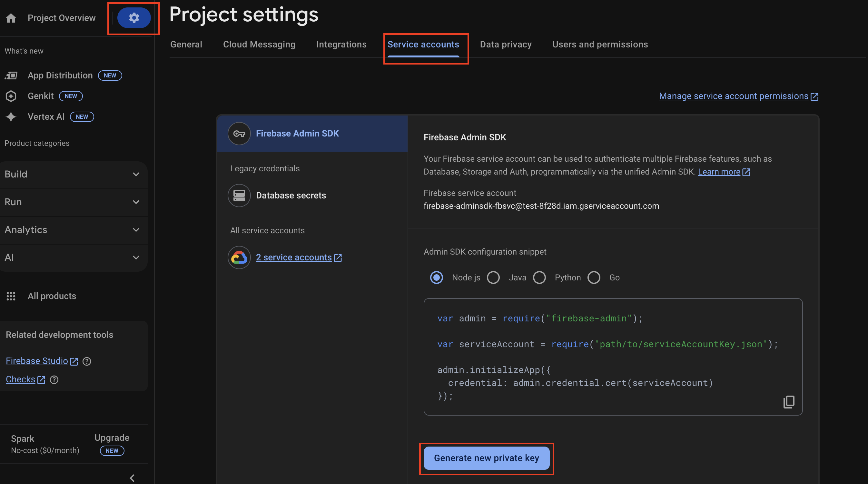Switch to the Cloud Messaging tab
Viewport: 868px width, 484px height.
point(259,45)
